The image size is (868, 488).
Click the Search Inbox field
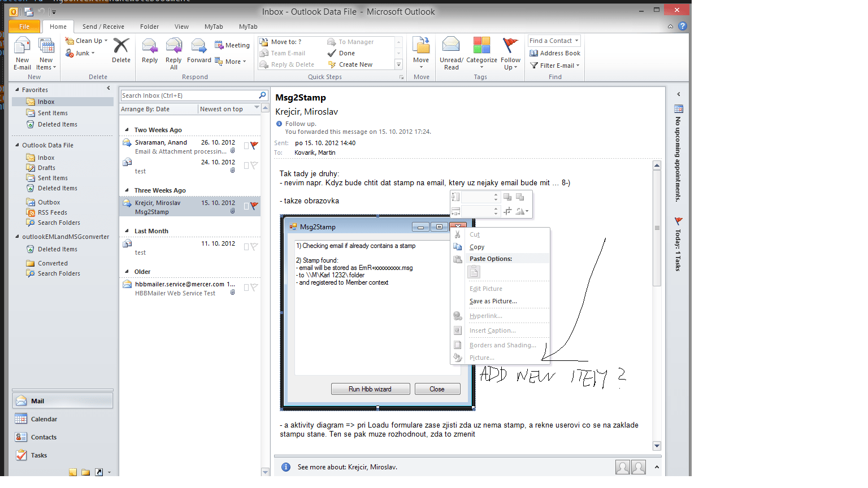pyautogui.click(x=189, y=95)
